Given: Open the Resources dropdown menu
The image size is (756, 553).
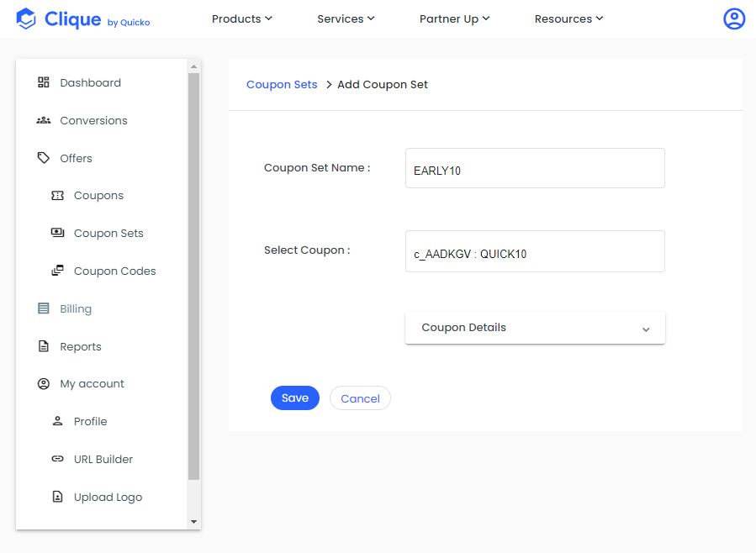Looking at the screenshot, I should point(568,18).
